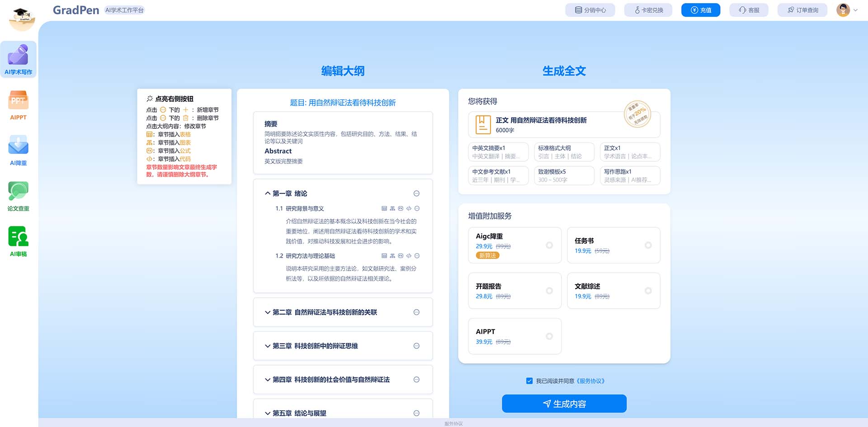Screen dimensions: 868x427
Task: Collapse the 第一章 绪论 chapter
Action: click(x=268, y=193)
